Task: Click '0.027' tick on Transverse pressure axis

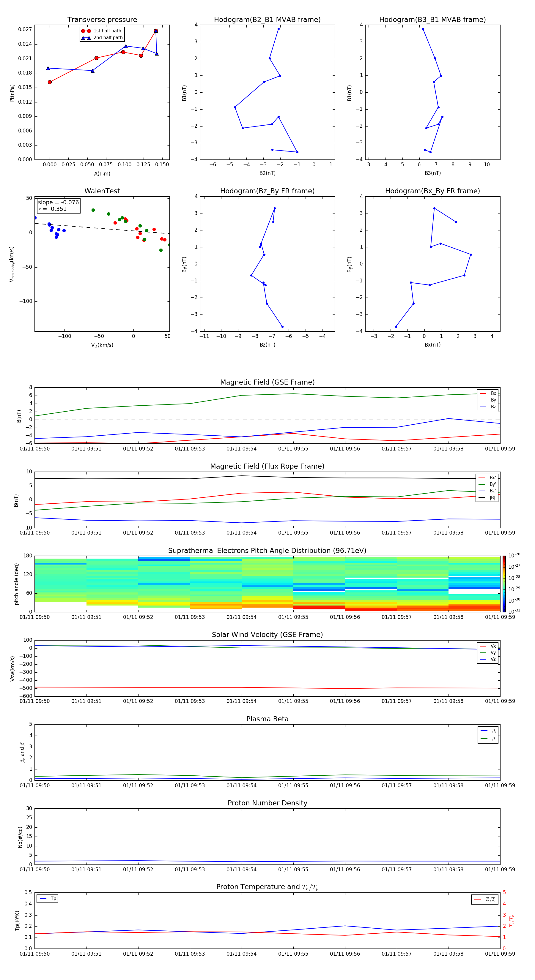Action: click(x=25, y=30)
